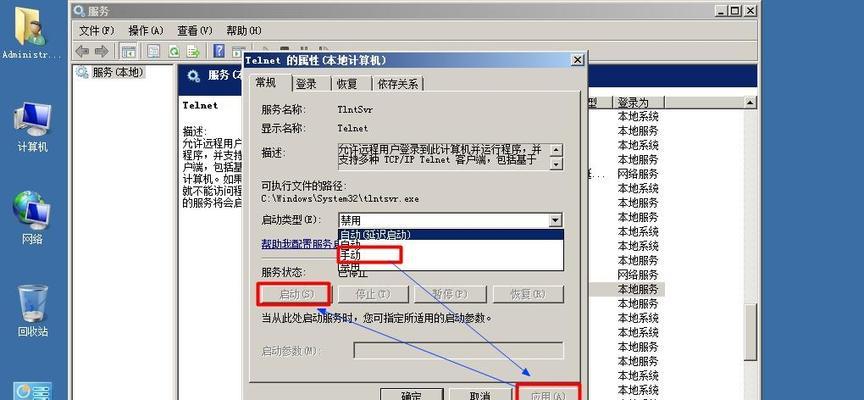Image resolution: width=864 pixels, height=400 pixels.
Task: Select the 计算机 desktop icon
Action: (x=33, y=128)
